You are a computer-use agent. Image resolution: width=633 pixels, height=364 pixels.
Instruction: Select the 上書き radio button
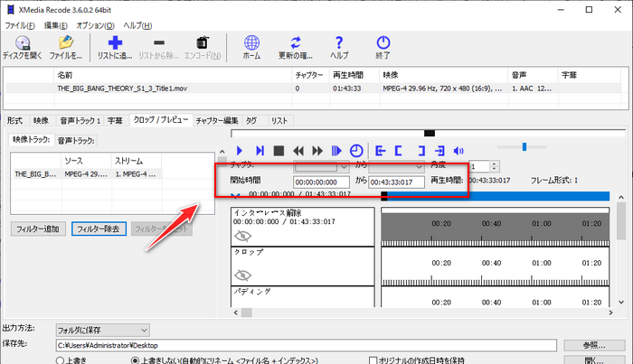point(59,359)
